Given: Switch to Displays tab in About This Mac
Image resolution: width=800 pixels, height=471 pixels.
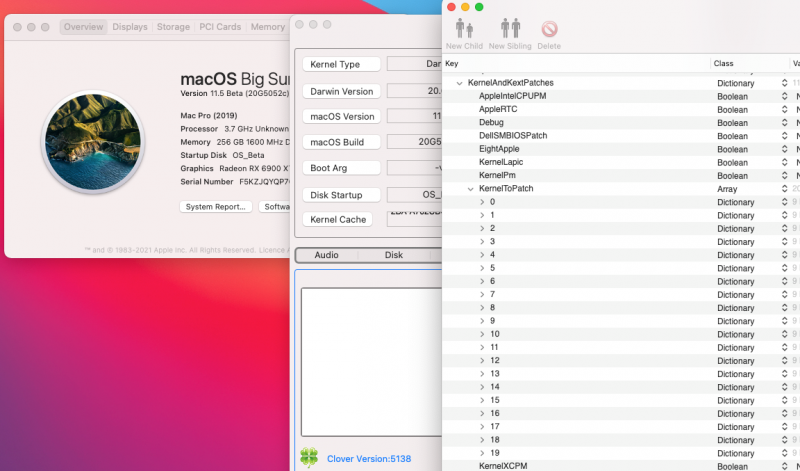Looking at the screenshot, I should click(x=130, y=27).
